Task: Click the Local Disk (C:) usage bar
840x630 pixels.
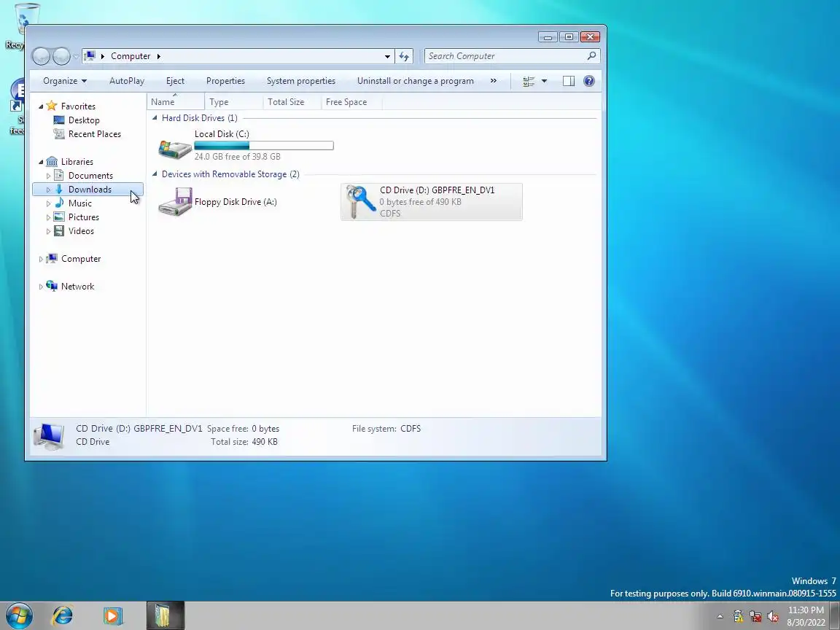Action: click(x=263, y=145)
